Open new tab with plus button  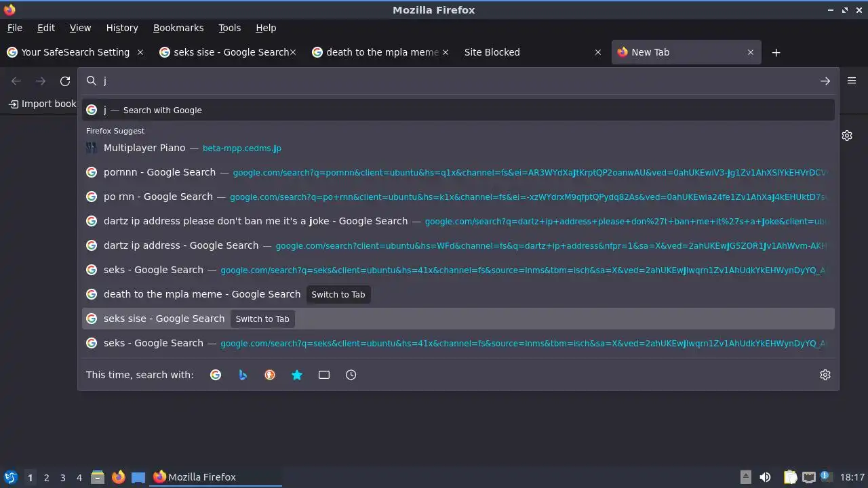776,52
